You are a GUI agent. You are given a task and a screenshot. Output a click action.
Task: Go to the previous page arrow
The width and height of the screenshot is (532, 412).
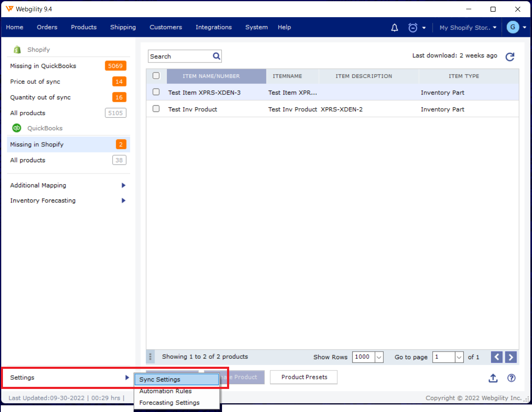[x=497, y=357]
